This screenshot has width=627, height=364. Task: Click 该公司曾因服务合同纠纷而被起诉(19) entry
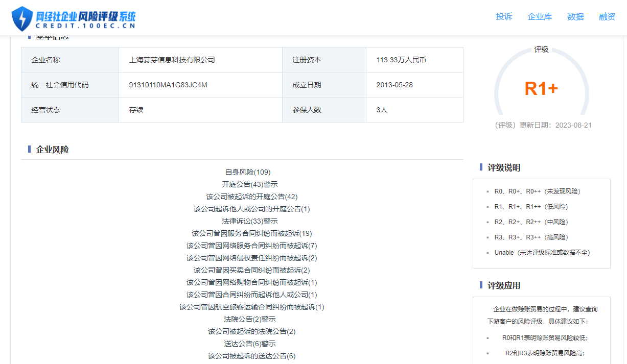[252, 233]
